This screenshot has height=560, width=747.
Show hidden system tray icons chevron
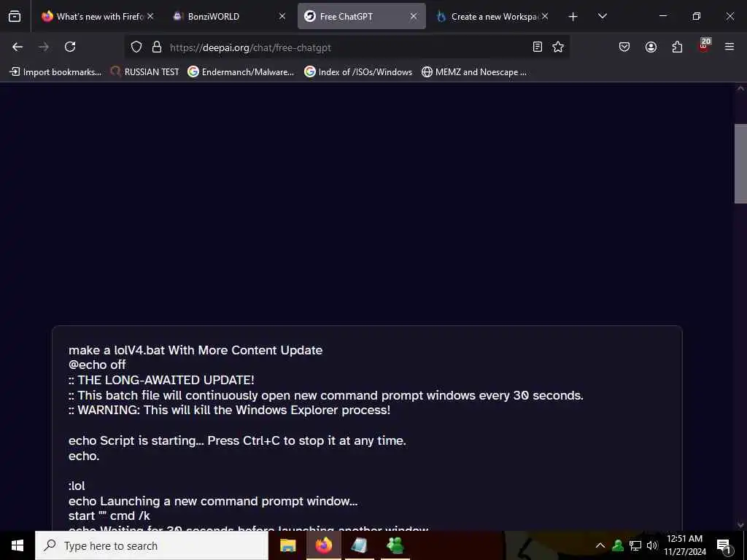pyautogui.click(x=600, y=545)
